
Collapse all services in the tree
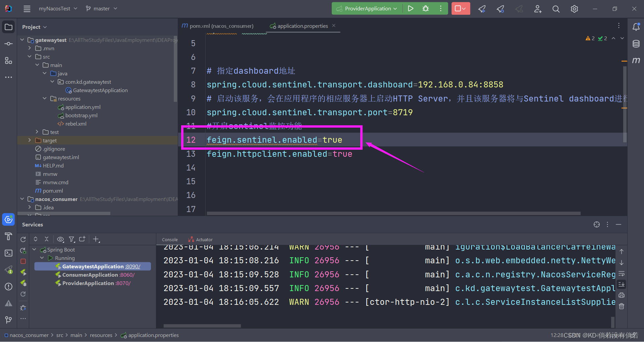click(47, 239)
